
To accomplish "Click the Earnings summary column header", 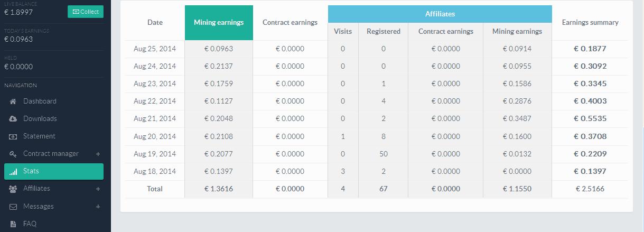I will click(x=590, y=23).
